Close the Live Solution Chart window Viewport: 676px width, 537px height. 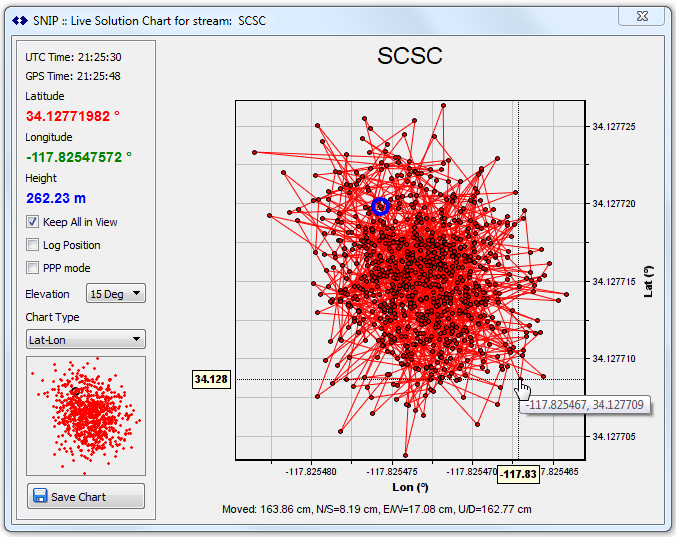pyautogui.click(x=642, y=16)
